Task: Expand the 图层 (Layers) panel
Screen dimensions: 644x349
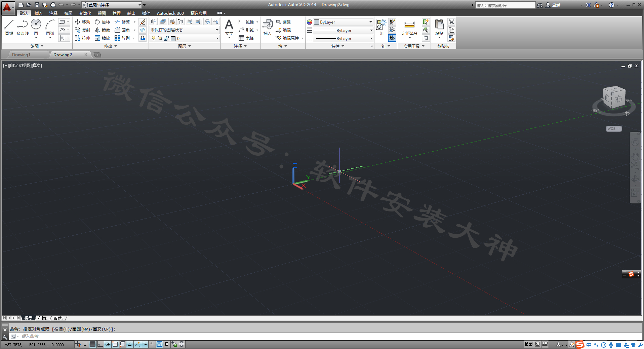Action: (184, 46)
